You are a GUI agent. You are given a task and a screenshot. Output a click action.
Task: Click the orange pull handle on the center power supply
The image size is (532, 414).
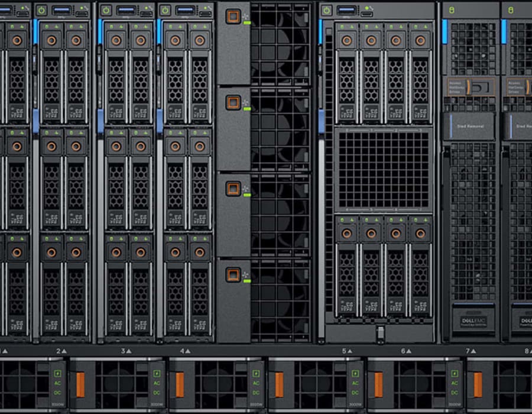click(279, 384)
